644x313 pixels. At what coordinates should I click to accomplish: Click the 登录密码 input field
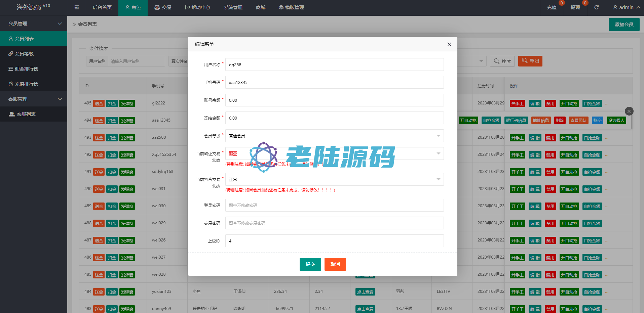(x=334, y=205)
